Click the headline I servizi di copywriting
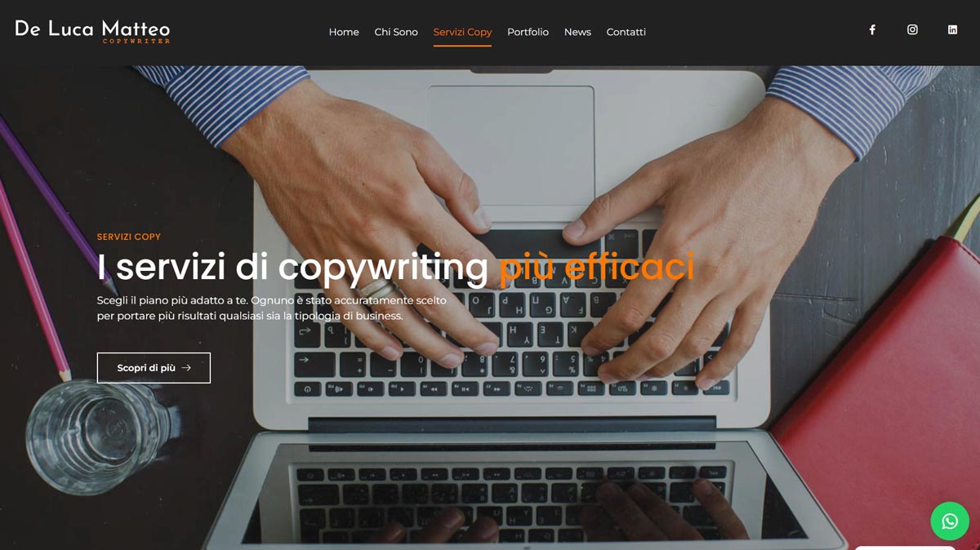980x550 pixels. [292, 267]
